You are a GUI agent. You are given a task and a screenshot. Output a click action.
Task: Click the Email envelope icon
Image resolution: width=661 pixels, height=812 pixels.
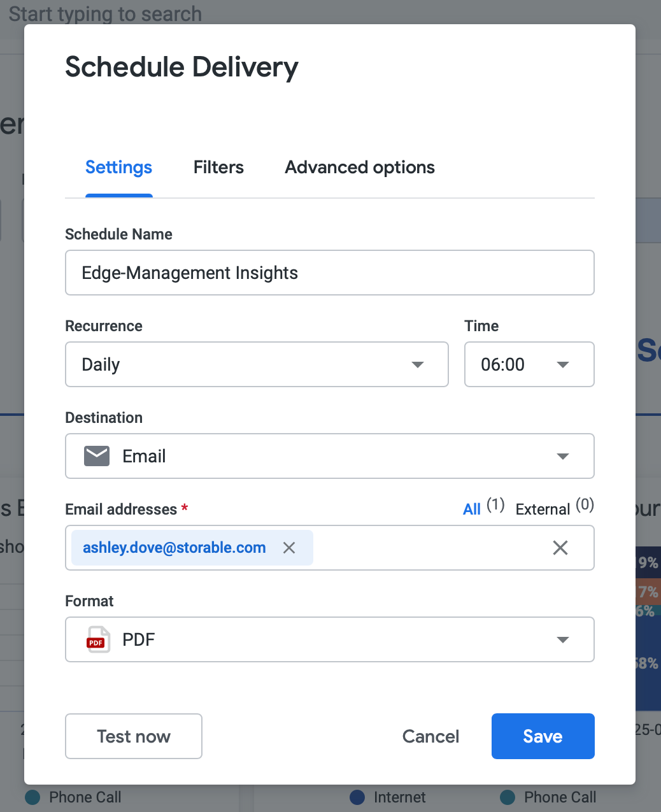pos(97,456)
